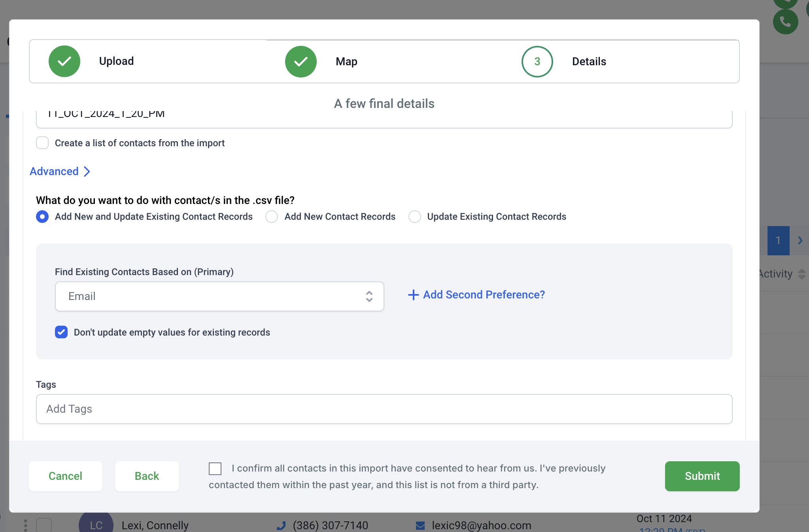Click the Map step checkmark icon
Screen dimensions: 809x532
click(x=301, y=62)
